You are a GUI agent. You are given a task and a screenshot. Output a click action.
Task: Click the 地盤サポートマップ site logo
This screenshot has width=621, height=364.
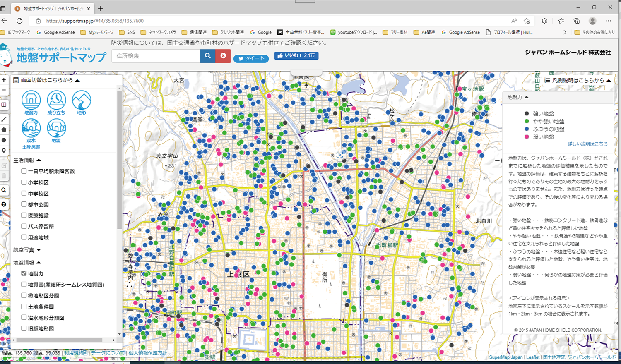coord(54,55)
